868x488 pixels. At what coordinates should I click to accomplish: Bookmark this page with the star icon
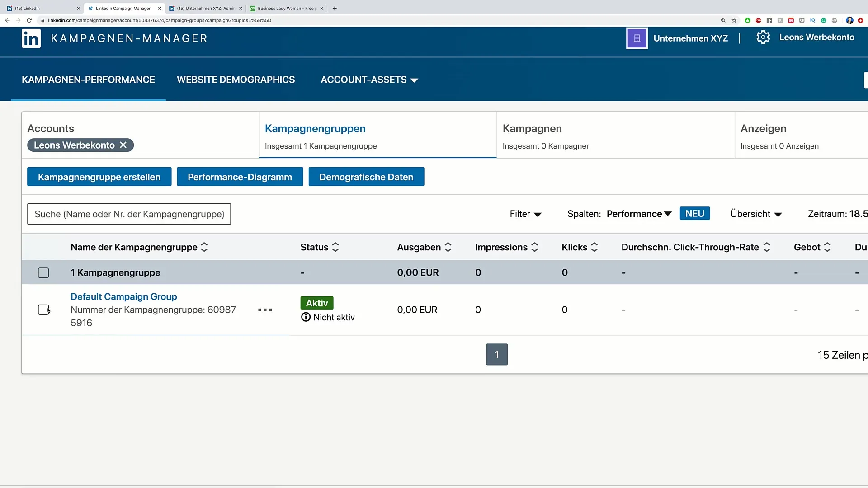[x=734, y=20]
